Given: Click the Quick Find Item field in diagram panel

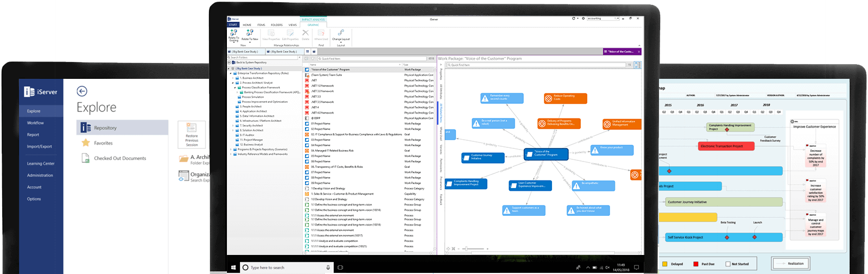Looking at the screenshot, I should point(535,65).
